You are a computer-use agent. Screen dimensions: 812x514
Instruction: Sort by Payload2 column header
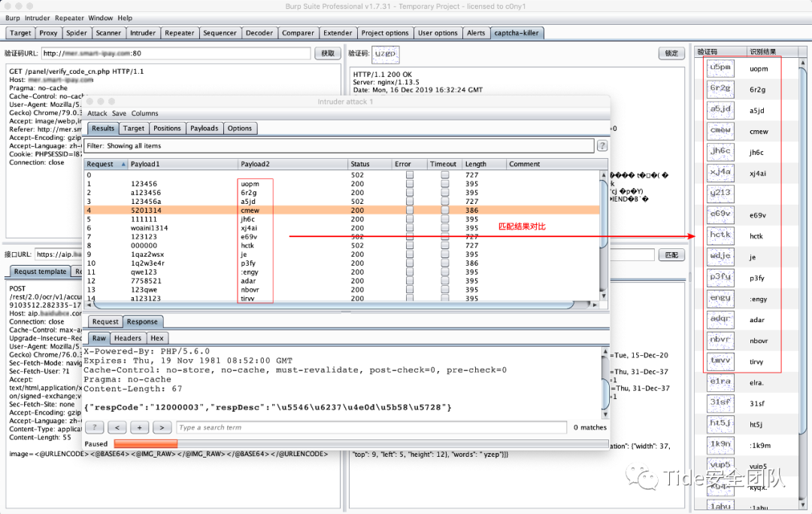[293, 164]
